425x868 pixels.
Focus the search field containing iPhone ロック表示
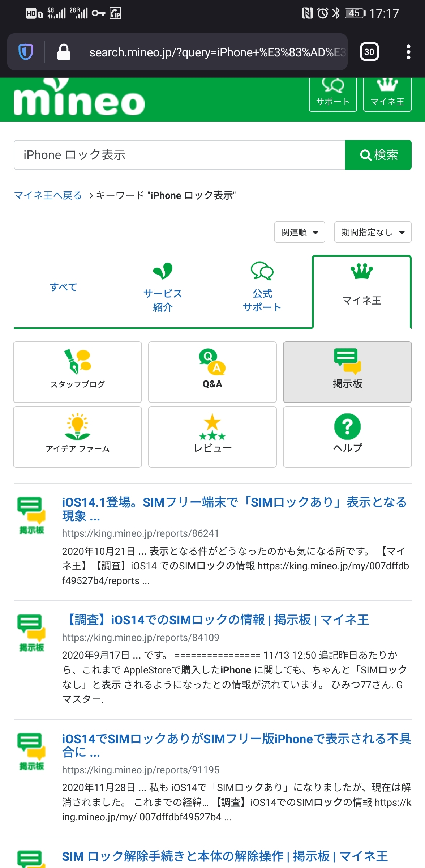pyautogui.click(x=179, y=155)
